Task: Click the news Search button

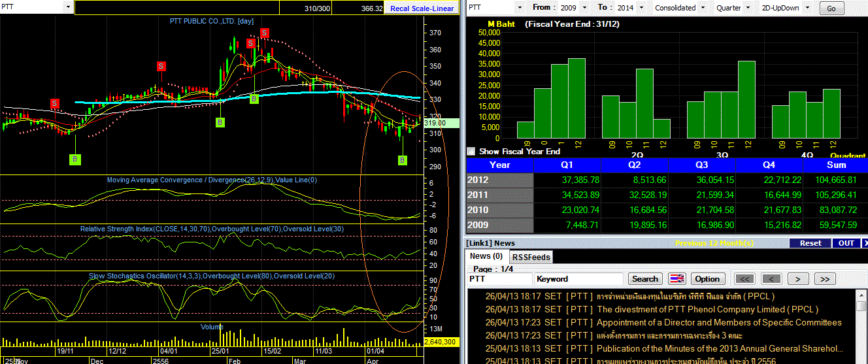Action: click(645, 279)
